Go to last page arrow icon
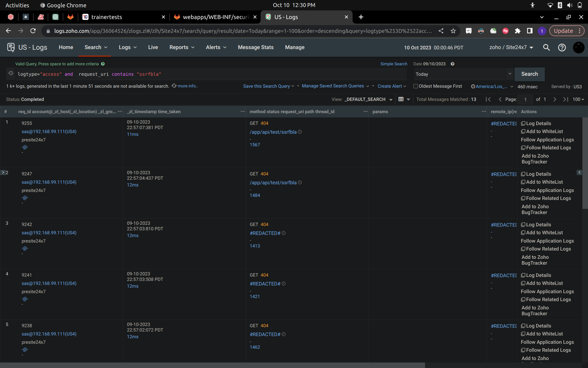Screen dimensions: 588x368 click(565, 99)
